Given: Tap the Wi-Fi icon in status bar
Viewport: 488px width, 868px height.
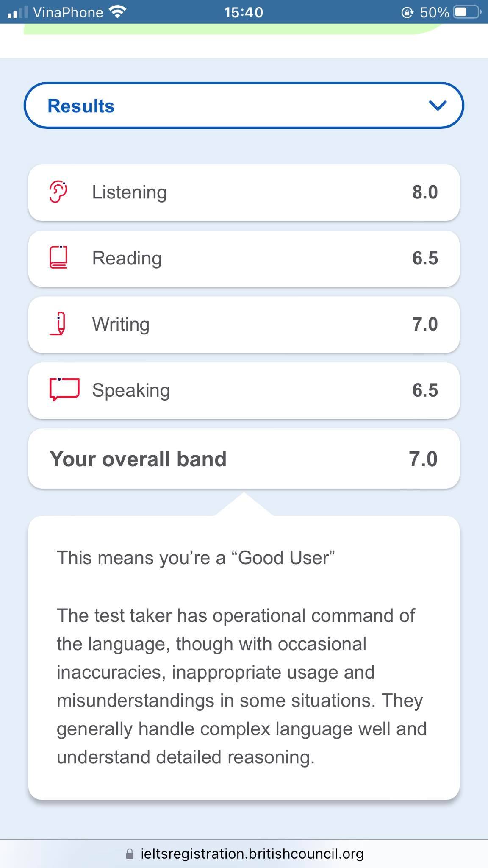Looking at the screenshot, I should pos(117,12).
